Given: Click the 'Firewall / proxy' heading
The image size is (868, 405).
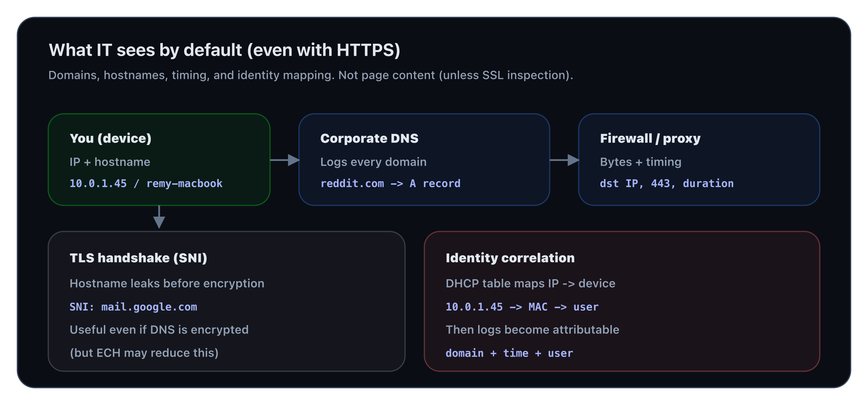Looking at the screenshot, I should (650, 138).
